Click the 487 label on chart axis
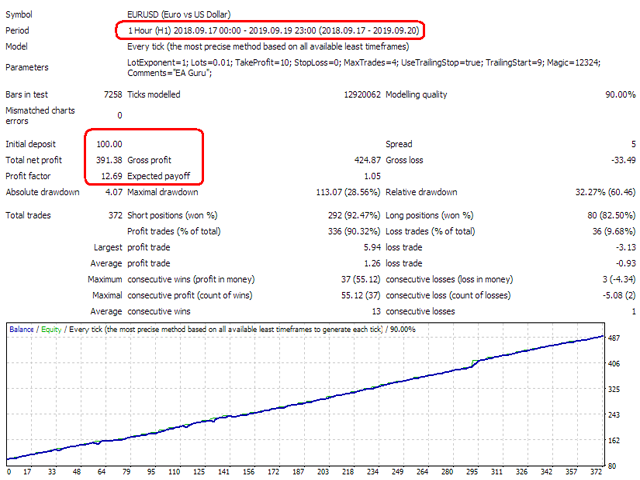Image resolution: width=640 pixels, height=480 pixels. click(614, 338)
